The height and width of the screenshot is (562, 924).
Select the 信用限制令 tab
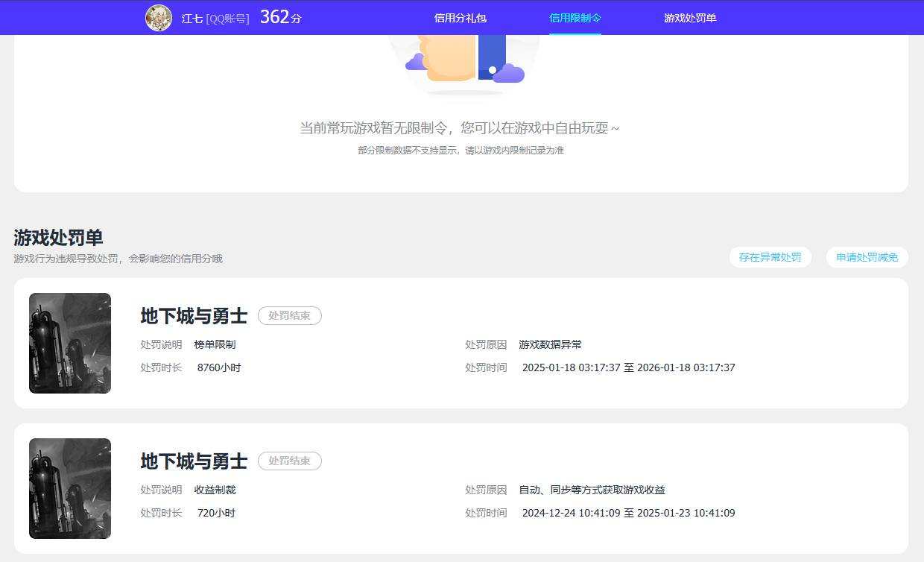coord(575,18)
